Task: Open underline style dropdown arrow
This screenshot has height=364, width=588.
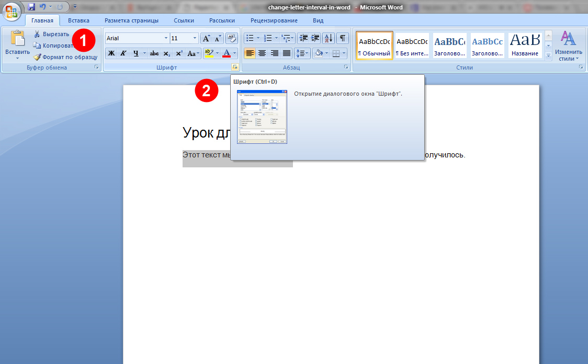Action: [x=144, y=53]
